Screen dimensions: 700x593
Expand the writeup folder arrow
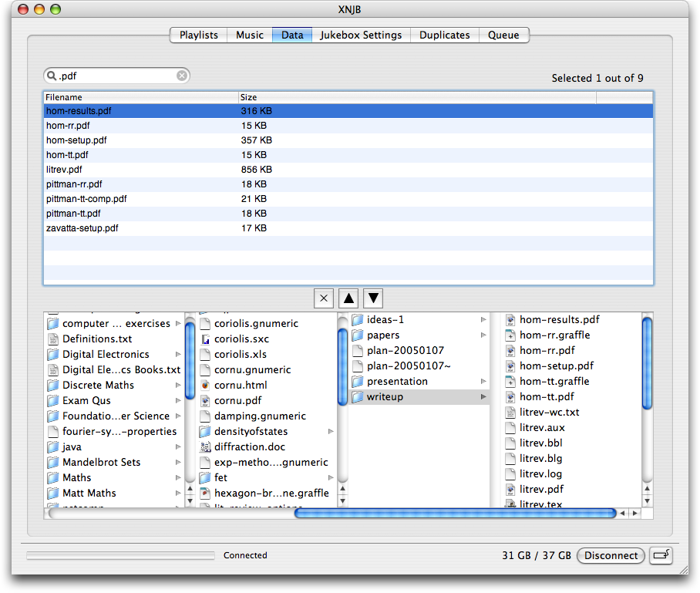pos(483,397)
